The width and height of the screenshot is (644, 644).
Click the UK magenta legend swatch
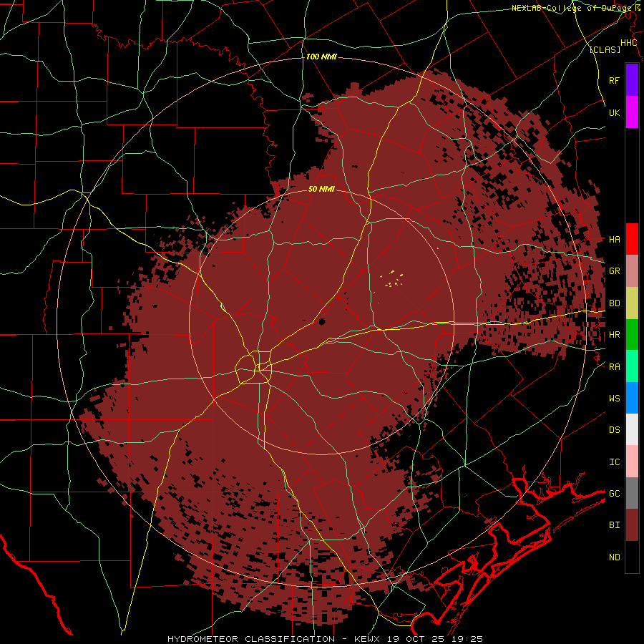(x=632, y=112)
